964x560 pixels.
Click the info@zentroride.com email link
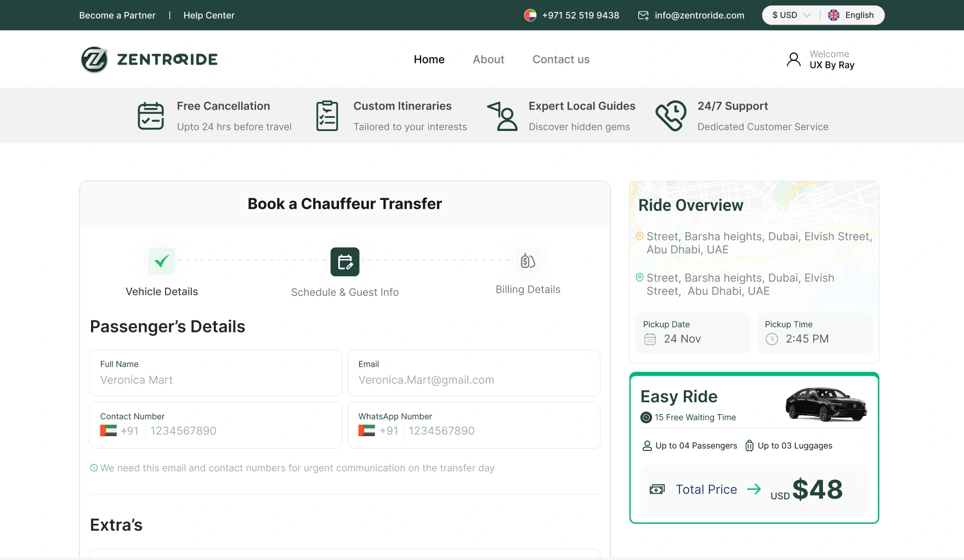pyautogui.click(x=700, y=15)
